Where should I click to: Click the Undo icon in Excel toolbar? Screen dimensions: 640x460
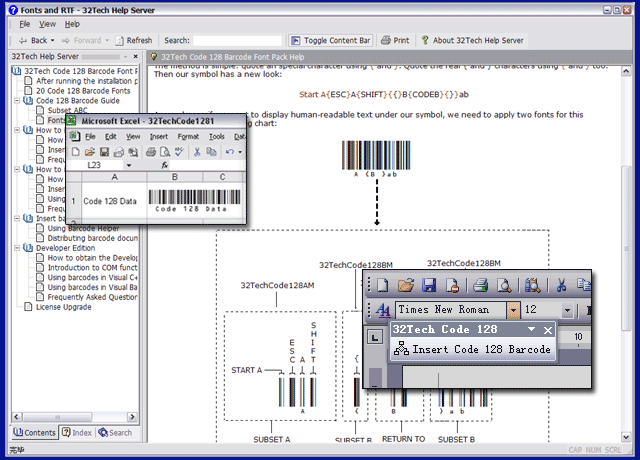click(230, 152)
